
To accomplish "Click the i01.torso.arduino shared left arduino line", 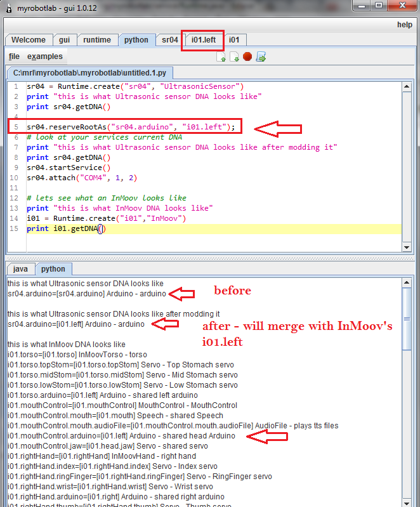I will click(x=103, y=395).
